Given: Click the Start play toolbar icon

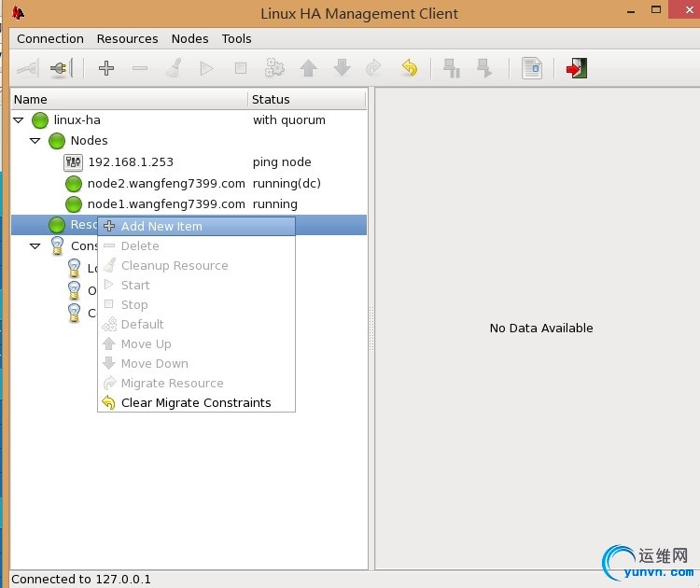Looking at the screenshot, I should [206, 68].
